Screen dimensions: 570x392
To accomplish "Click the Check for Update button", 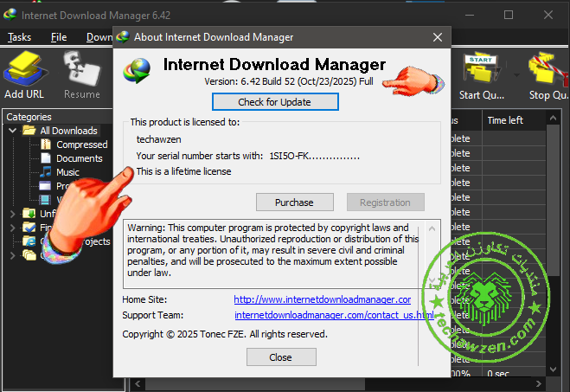I will tap(275, 102).
